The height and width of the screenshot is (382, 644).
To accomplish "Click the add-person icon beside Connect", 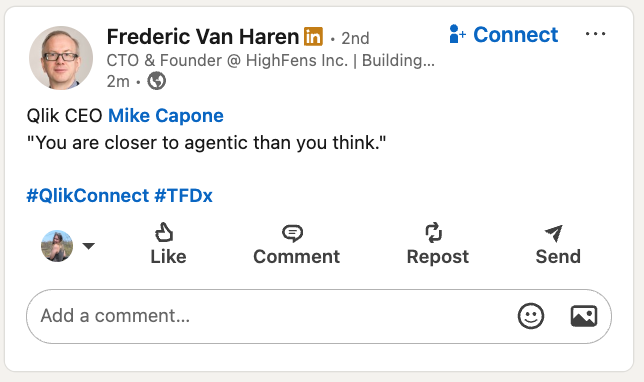I will (x=457, y=34).
